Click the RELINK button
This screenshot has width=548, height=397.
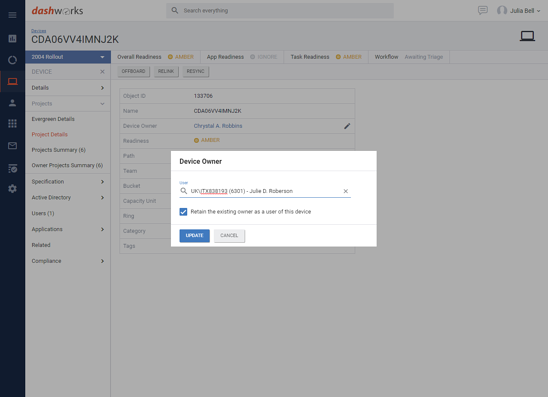pos(166,71)
